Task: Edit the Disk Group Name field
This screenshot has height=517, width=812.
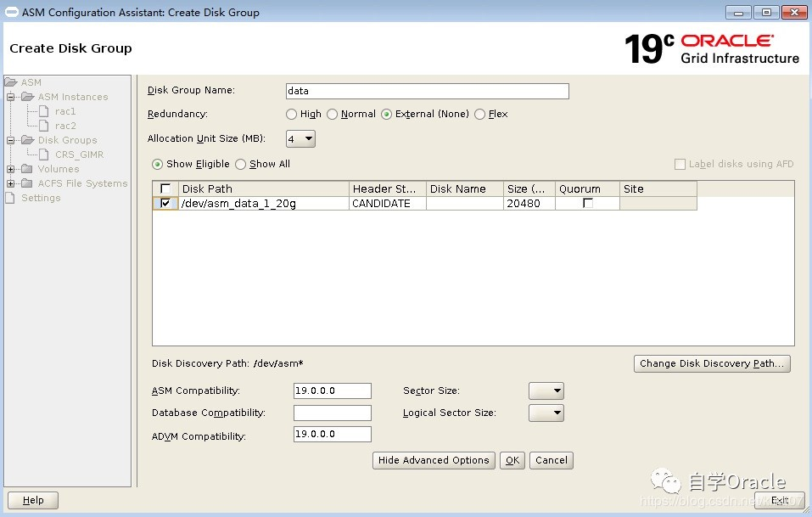Action: tap(426, 91)
